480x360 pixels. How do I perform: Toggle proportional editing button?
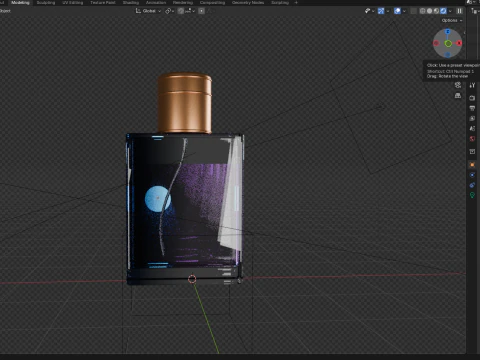click(x=202, y=11)
